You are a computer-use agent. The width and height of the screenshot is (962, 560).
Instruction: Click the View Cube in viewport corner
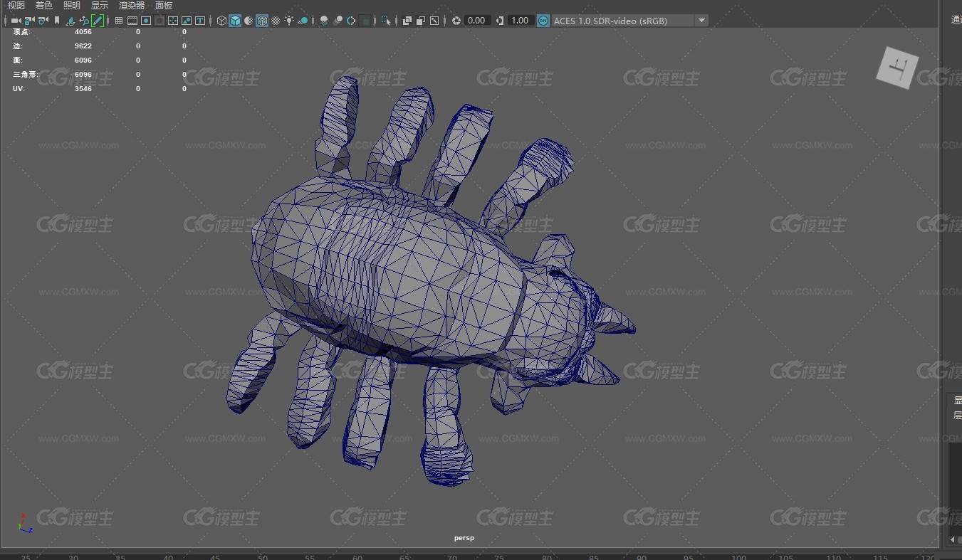897,68
